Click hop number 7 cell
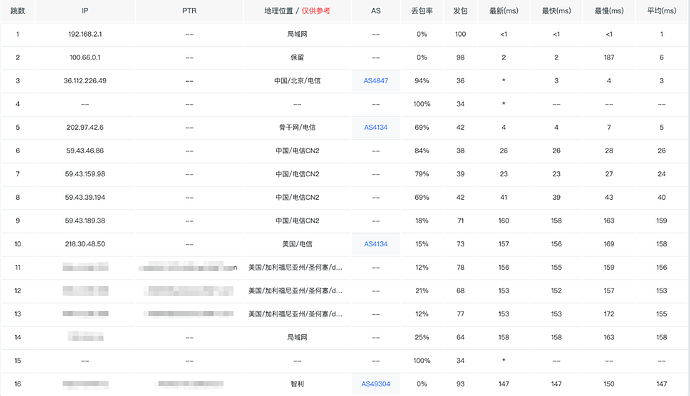Screen dimensions: 690x396 tap(18, 174)
